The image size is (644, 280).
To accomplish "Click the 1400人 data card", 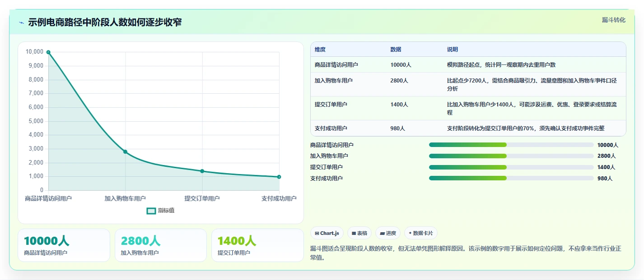I will tap(257, 245).
